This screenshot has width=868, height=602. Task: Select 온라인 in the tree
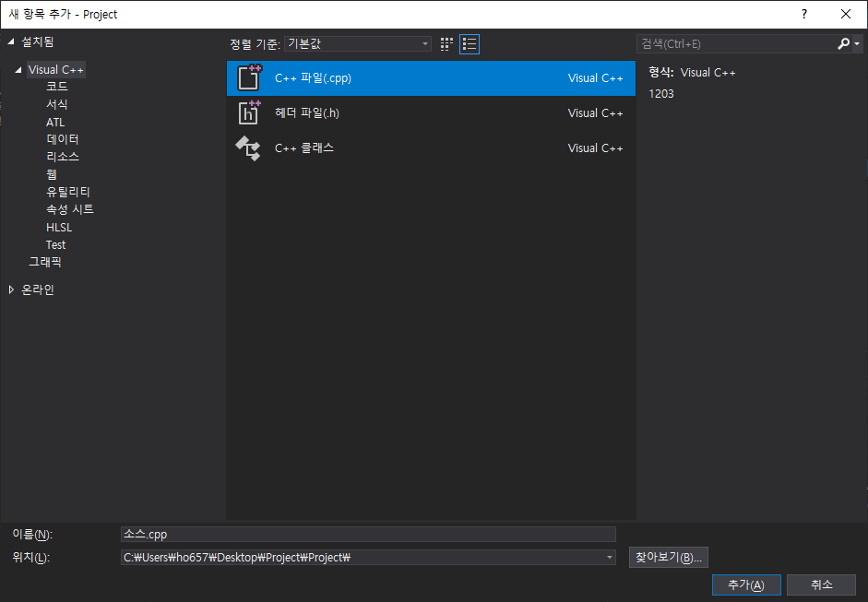coord(38,289)
